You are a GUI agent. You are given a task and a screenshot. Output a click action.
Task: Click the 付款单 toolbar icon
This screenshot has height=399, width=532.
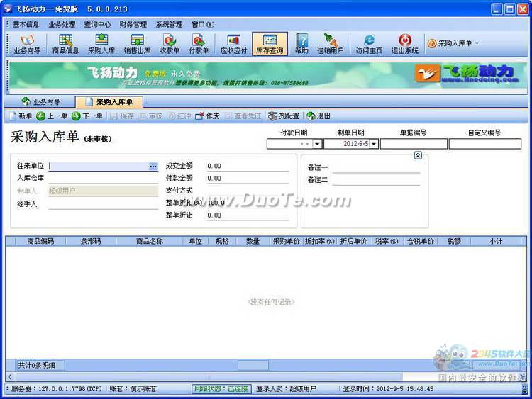coord(199,44)
